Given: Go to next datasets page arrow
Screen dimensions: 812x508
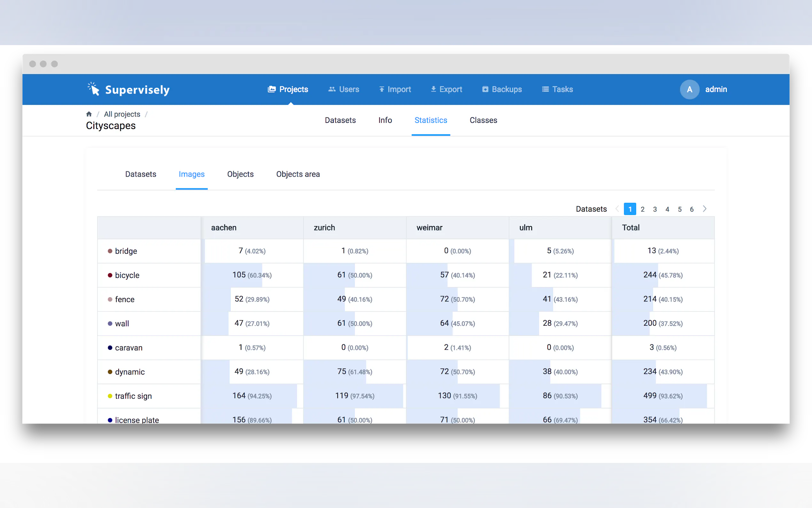Looking at the screenshot, I should [x=705, y=209].
